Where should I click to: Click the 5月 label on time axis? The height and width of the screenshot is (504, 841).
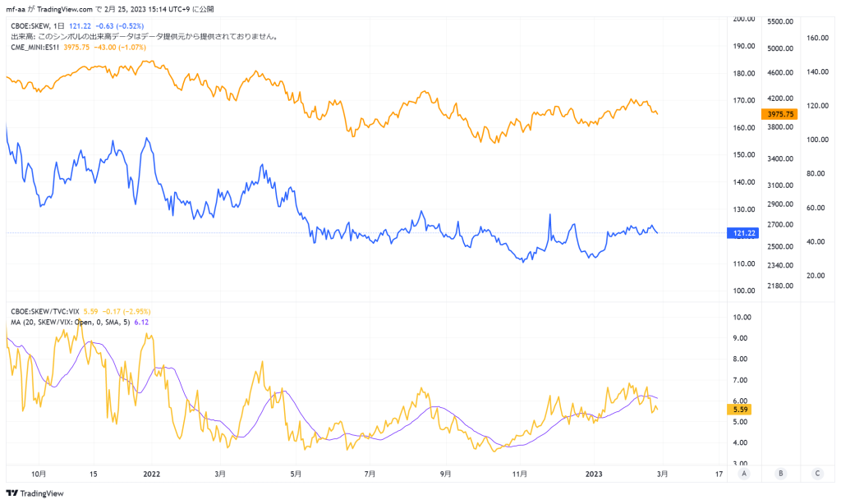296,474
